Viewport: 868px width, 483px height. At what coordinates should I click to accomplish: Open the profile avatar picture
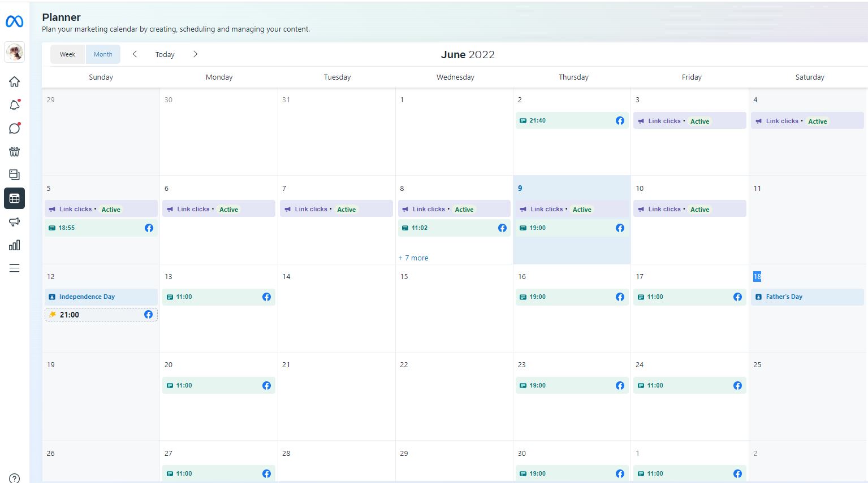coord(15,53)
